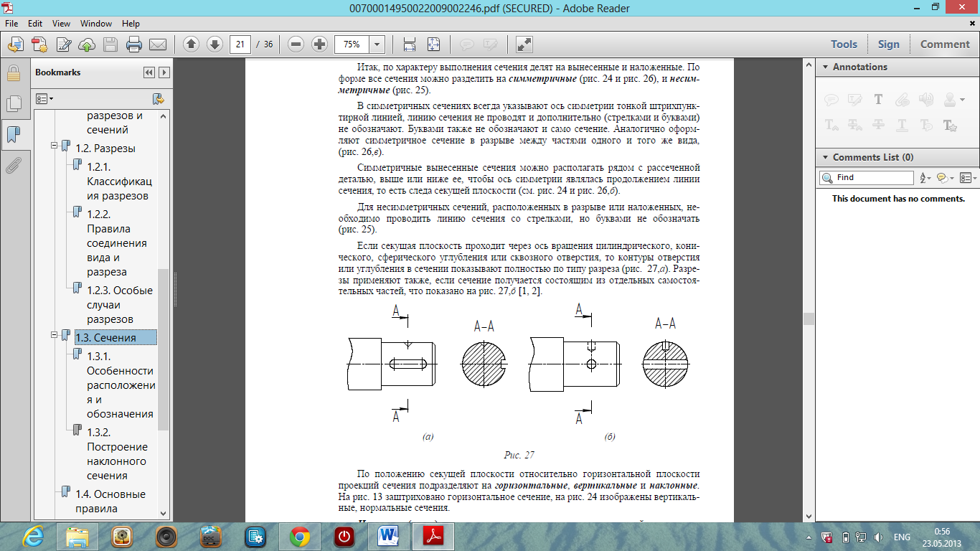The height and width of the screenshot is (551, 980).
Task: Click the Add sticky note annotation icon
Action: tap(831, 100)
